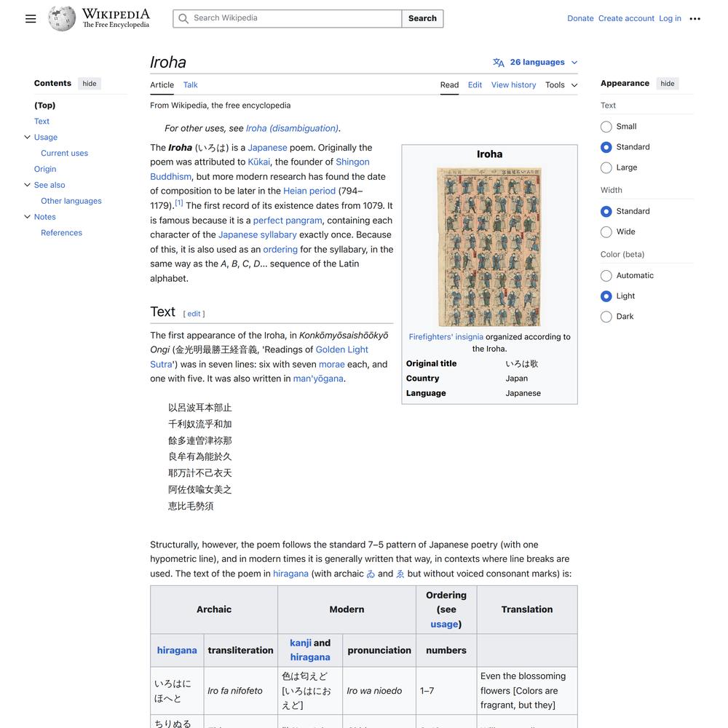Click the Donate link
728x728 pixels.
pos(580,19)
